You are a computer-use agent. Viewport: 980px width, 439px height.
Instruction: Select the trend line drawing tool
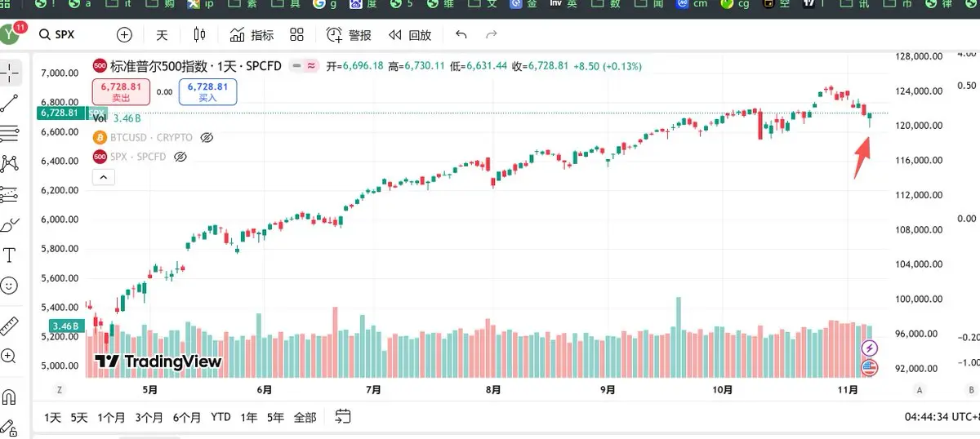(10, 103)
